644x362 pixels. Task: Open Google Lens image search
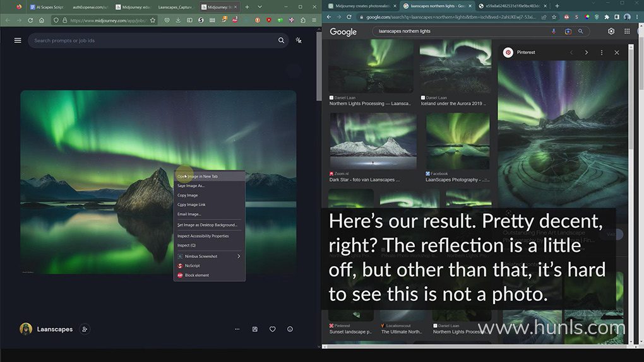click(568, 31)
